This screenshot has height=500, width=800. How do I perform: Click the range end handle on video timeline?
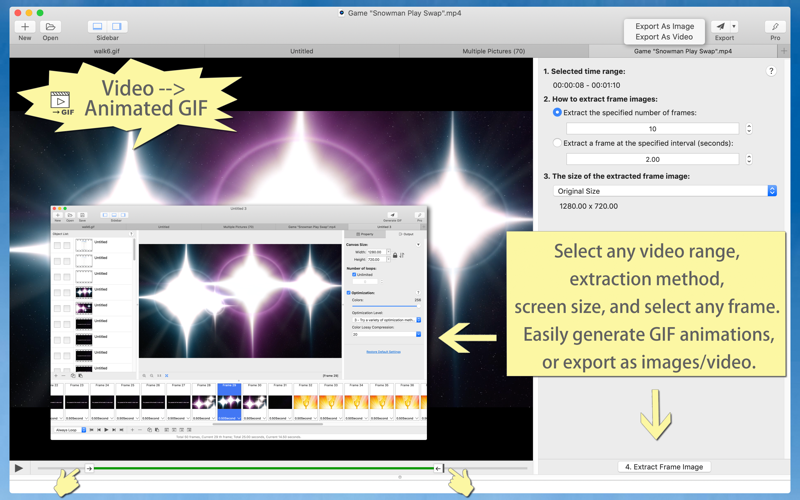pos(438,468)
